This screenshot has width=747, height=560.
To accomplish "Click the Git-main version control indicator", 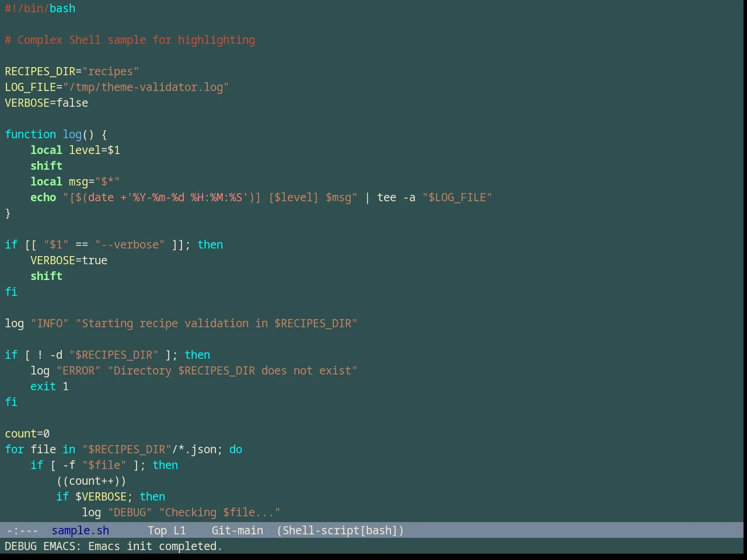I will 237,530.
